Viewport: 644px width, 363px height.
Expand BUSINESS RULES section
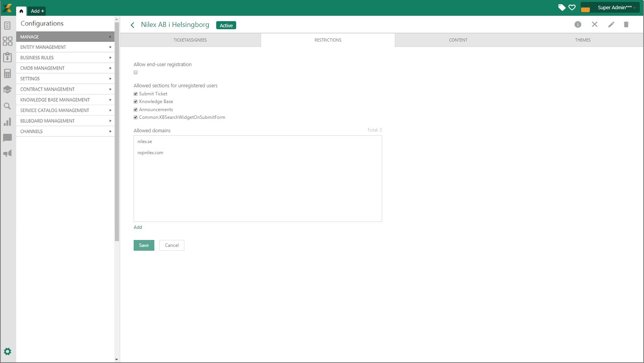(65, 58)
